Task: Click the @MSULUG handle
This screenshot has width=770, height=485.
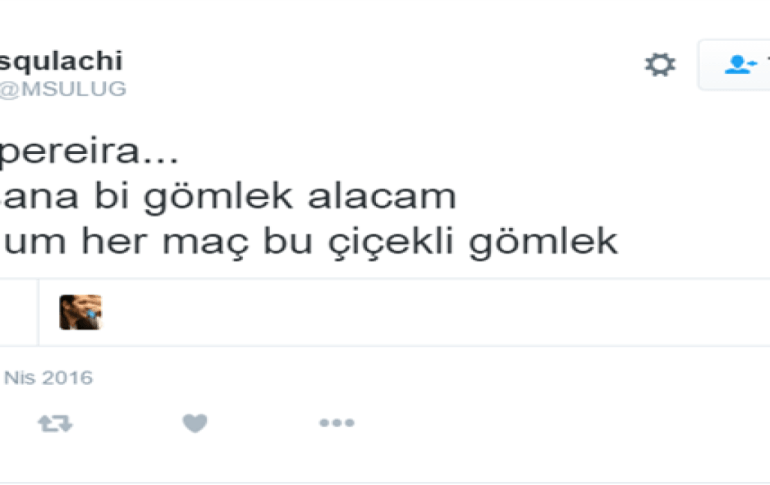Action: coord(63,89)
